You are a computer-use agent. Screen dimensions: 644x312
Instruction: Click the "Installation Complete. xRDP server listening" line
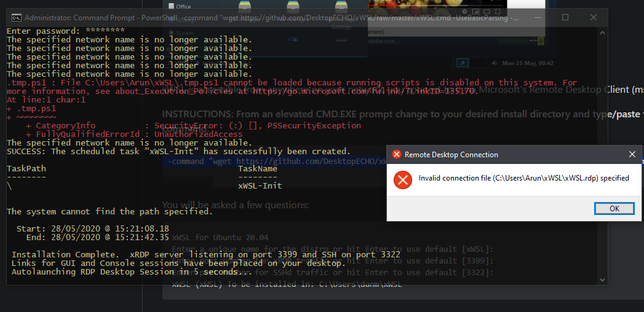pyautogui.click(x=206, y=255)
